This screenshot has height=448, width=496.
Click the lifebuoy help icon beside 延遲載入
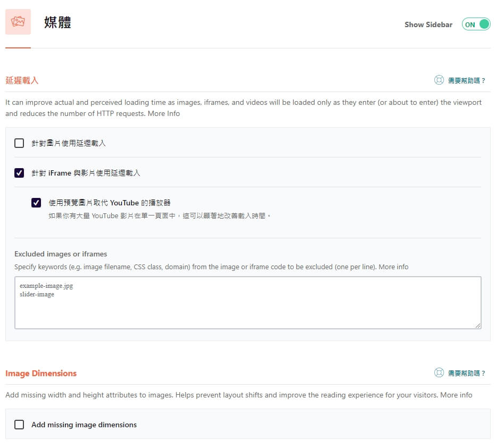pyautogui.click(x=439, y=80)
